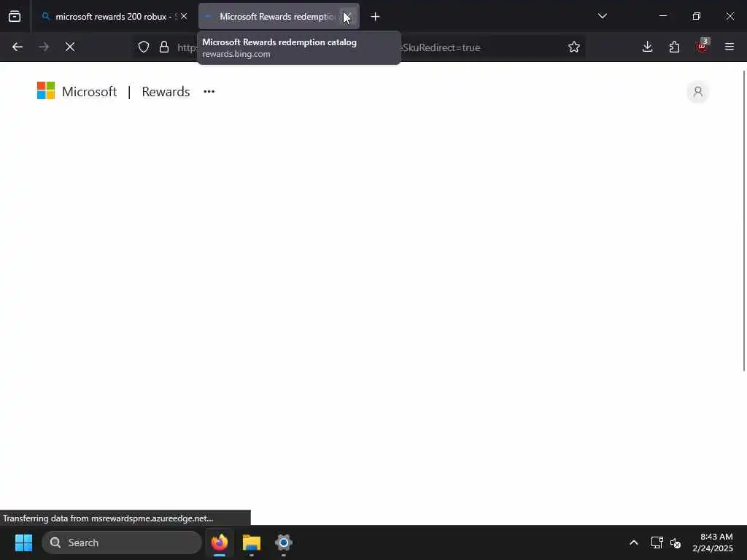Viewport: 747px width, 560px height.
Task: Open the Windows Start menu
Action: (x=23, y=542)
